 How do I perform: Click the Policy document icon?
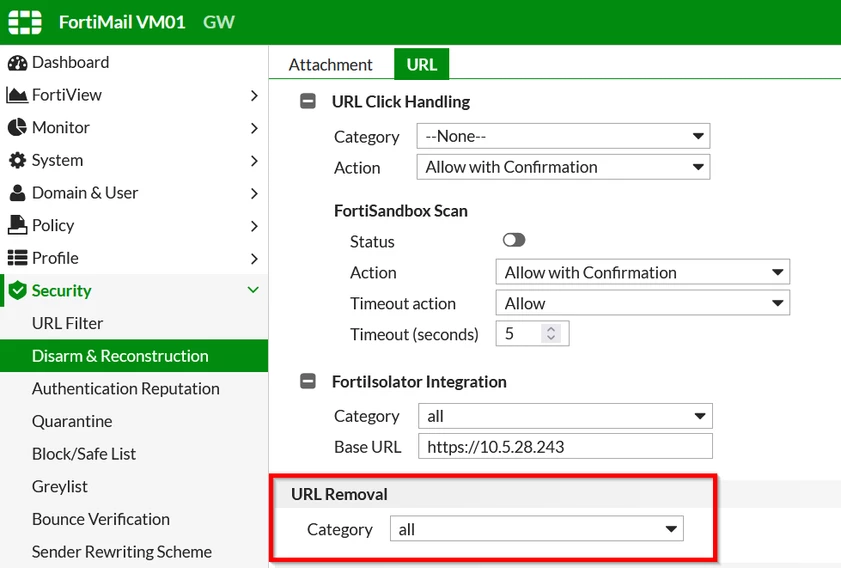pos(17,225)
